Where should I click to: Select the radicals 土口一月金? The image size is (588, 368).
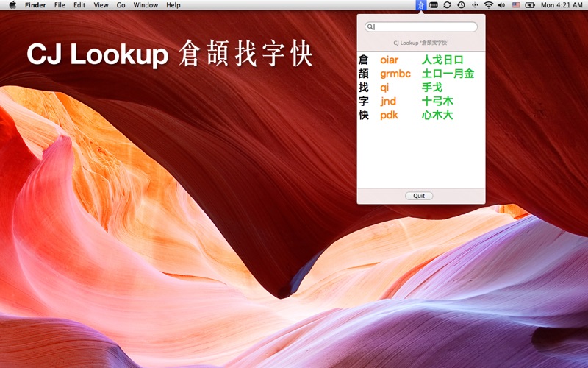tap(448, 74)
